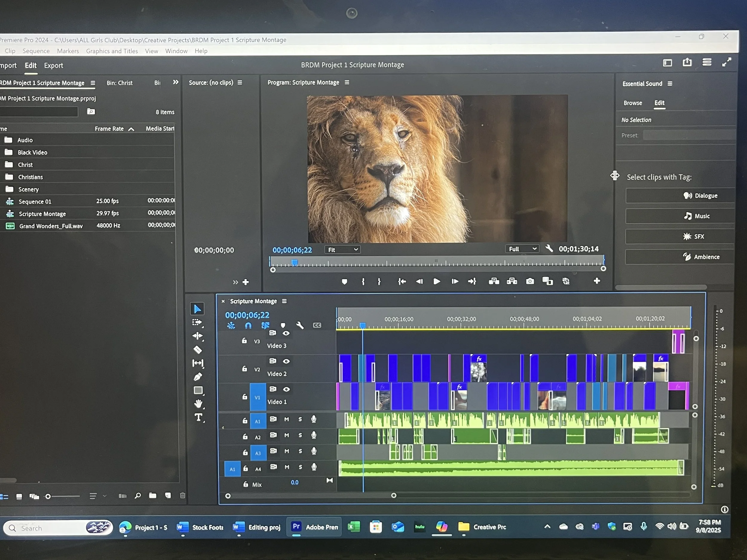The width and height of the screenshot is (747, 560).
Task: Hide Video 2 track with eye icon
Action: coord(286,361)
